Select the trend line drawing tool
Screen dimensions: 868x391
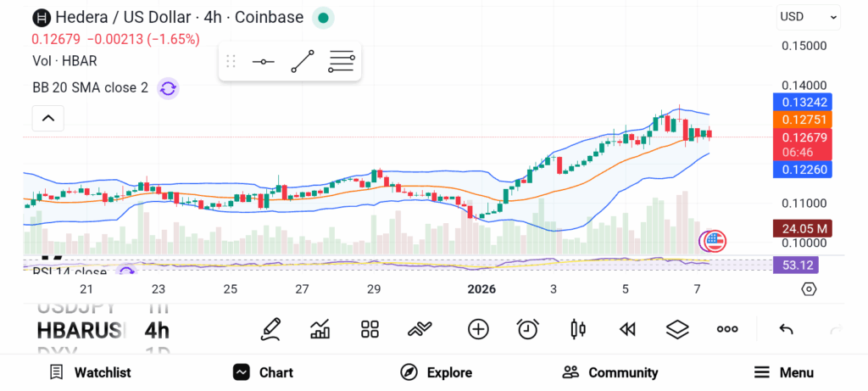tap(302, 62)
